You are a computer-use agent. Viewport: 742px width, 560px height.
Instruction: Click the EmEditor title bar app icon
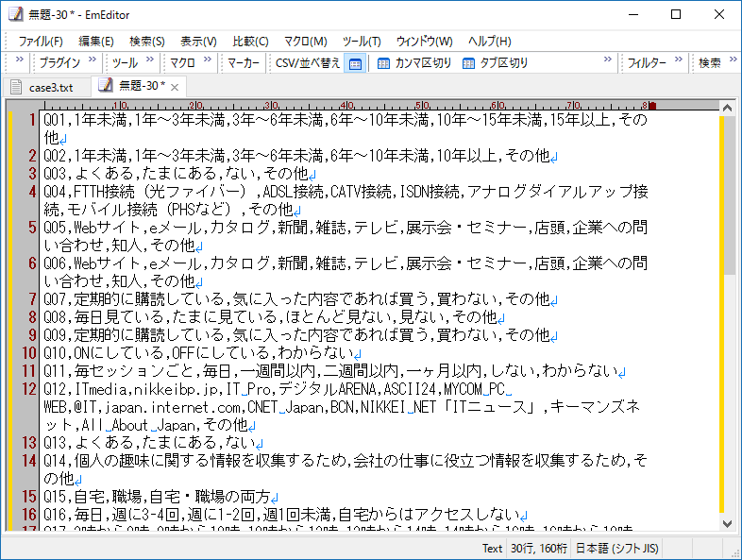(16, 14)
